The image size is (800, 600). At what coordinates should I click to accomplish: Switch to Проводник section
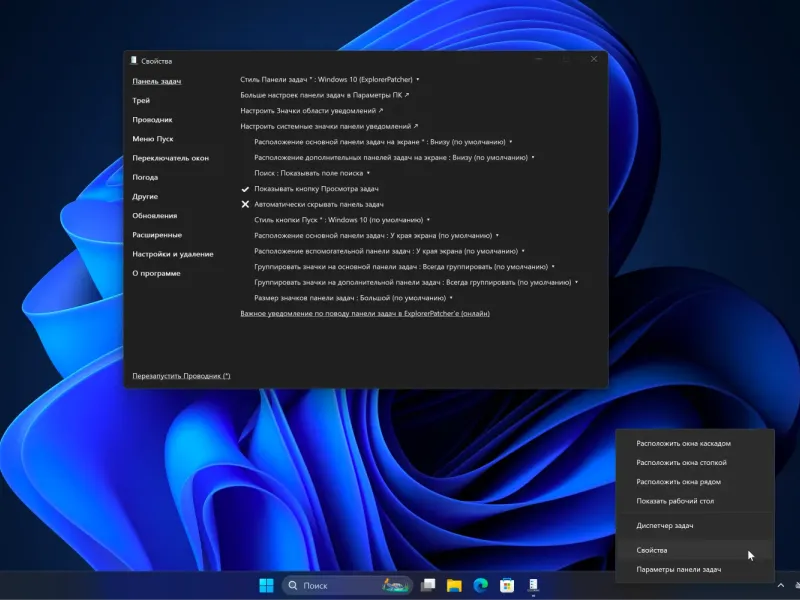coord(153,119)
